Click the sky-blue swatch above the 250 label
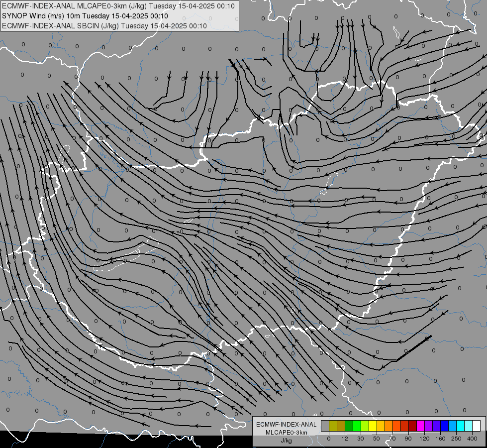The image size is (487, 448). (452, 426)
